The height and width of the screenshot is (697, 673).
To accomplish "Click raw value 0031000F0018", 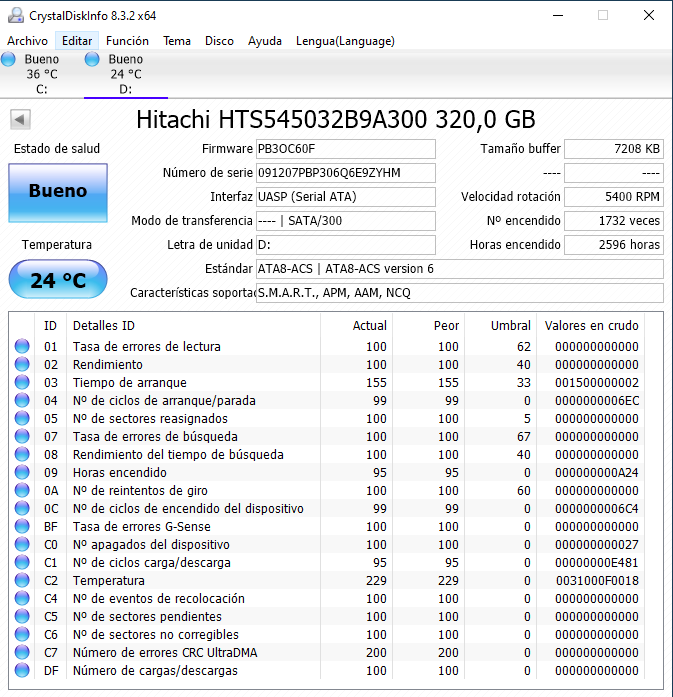I will pyautogui.click(x=597, y=581).
